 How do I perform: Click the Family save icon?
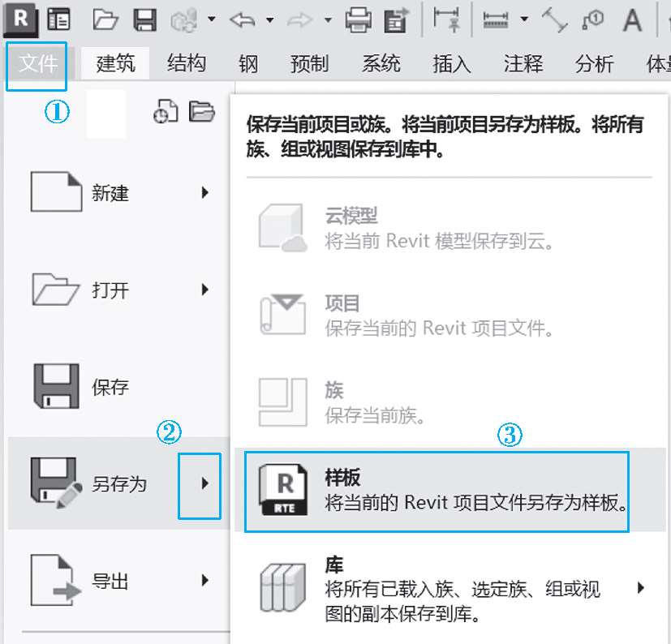[283, 401]
